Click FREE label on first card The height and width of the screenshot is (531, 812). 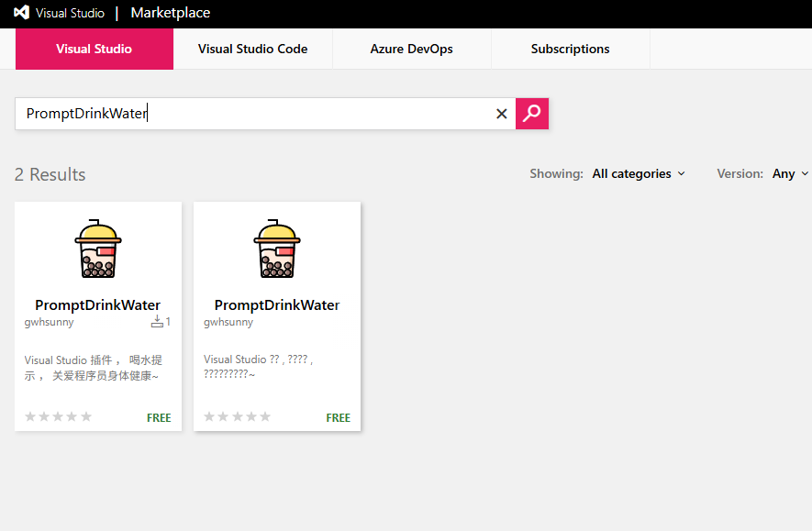pyautogui.click(x=159, y=417)
